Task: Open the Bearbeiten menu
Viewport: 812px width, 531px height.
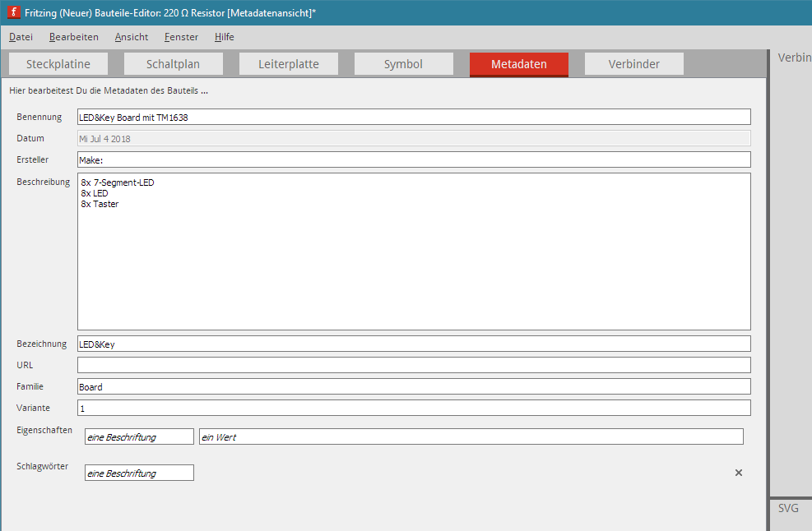Action: (73, 37)
